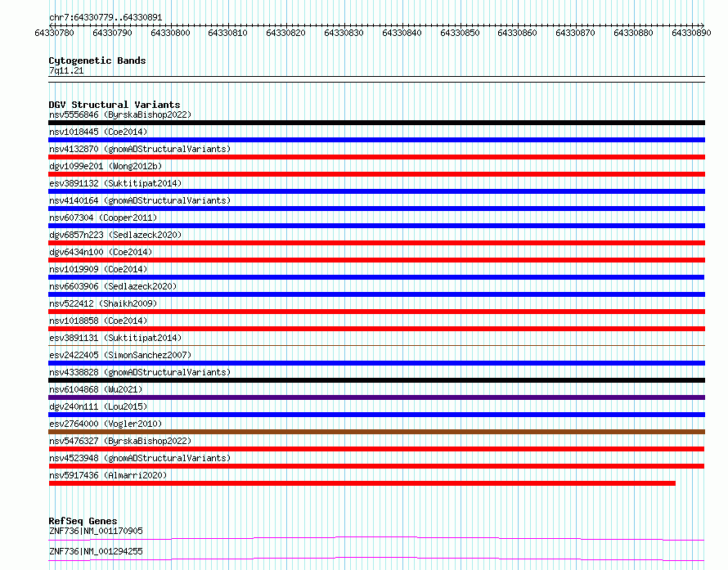Select variant label esv2422405 (SimonSanchez2007)
Screen dimensions: 728x570
[120, 355]
